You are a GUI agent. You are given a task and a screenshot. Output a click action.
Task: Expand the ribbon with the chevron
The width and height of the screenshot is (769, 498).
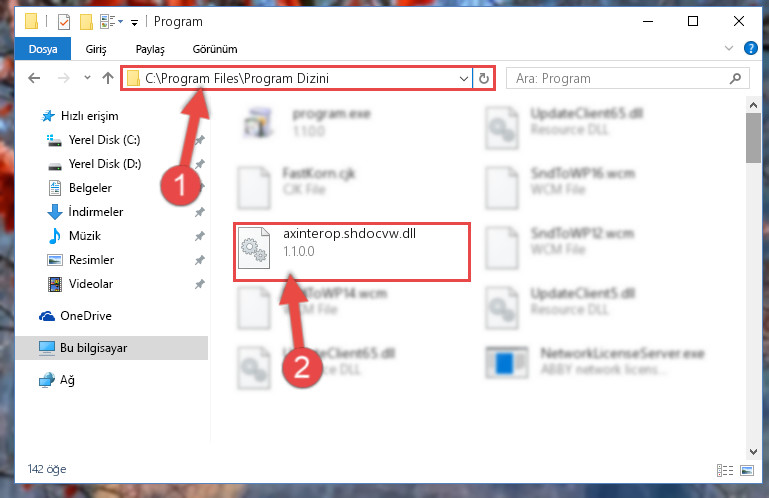click(x=729, y=48)
